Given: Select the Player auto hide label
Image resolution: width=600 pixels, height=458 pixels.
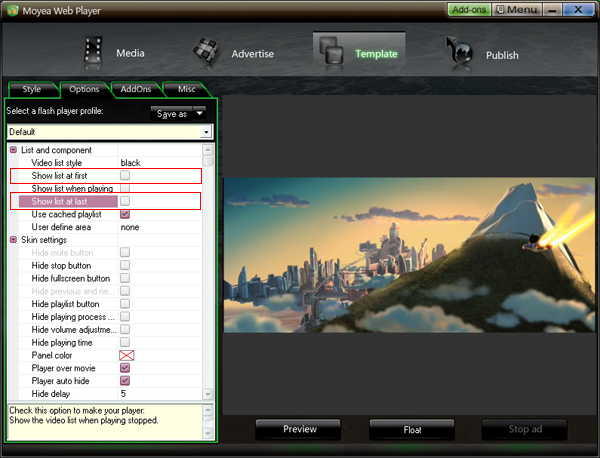Looking at the screenshot, I should (x=60, y=381).
